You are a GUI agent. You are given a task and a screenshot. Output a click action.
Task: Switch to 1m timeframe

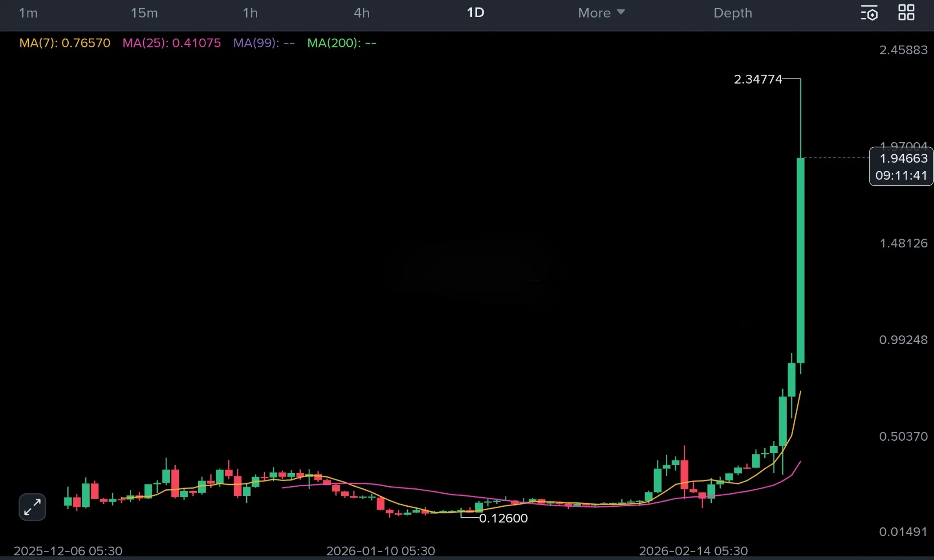click(28, 13)
